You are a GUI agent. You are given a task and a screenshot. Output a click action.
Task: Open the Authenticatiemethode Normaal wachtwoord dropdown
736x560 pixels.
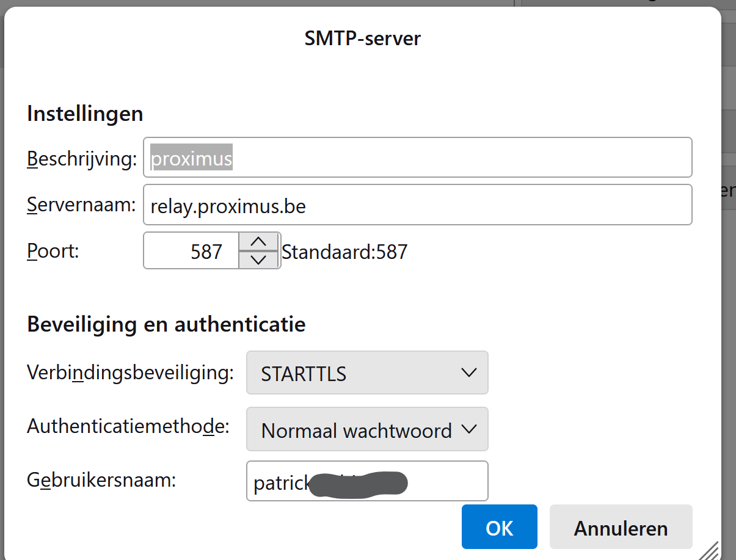tap(367, 429)
